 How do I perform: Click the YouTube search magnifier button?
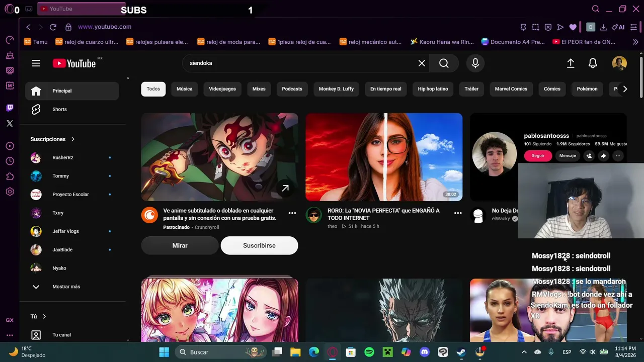tap(444, 63)
